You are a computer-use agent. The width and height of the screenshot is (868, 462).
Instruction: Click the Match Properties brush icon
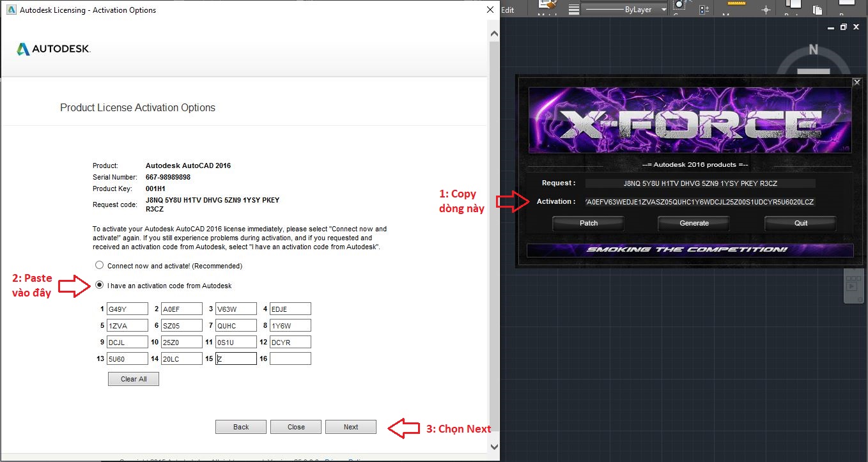[548, 6]
